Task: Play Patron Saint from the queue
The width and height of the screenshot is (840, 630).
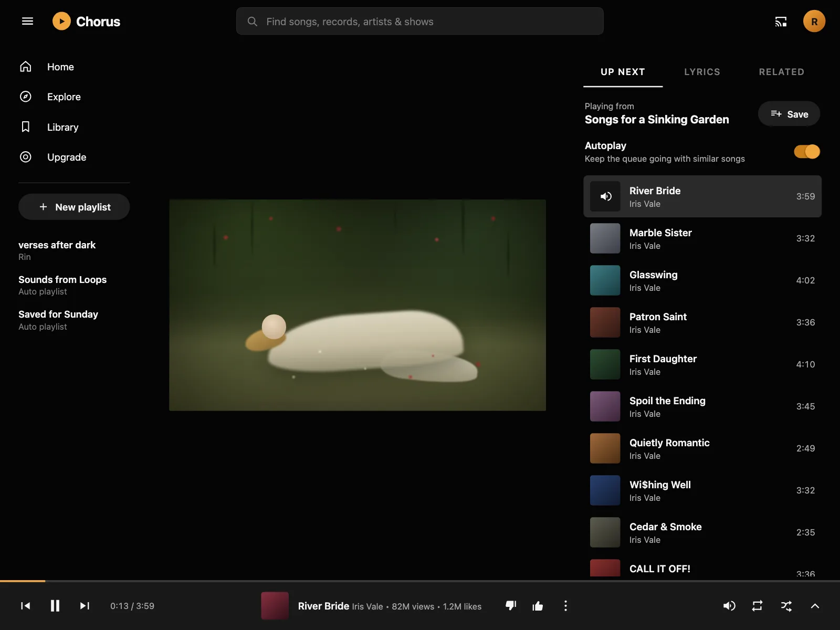Action: point(702,322)
